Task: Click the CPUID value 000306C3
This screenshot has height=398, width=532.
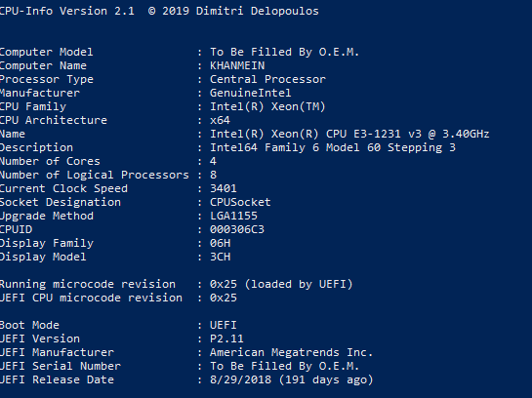Action: [x=237, y=229]
